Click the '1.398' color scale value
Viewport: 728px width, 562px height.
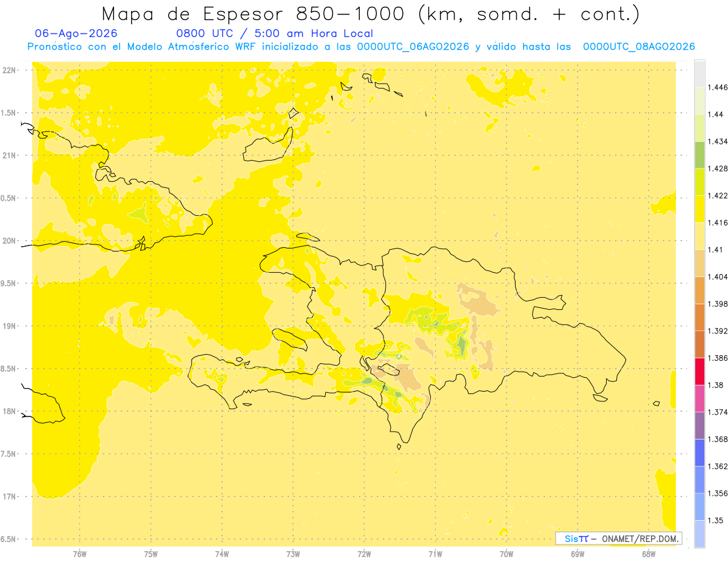click(x=717, y=304)
